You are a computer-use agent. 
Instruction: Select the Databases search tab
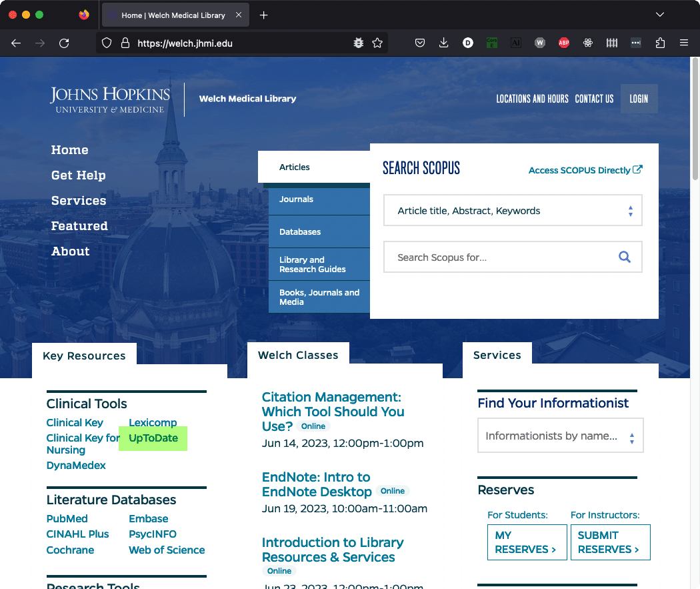coord(319,231)
